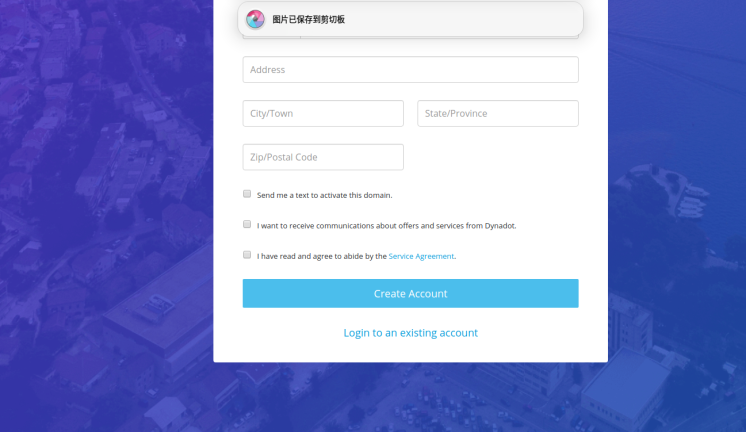Click the empty right side of the notification banner

480,19
